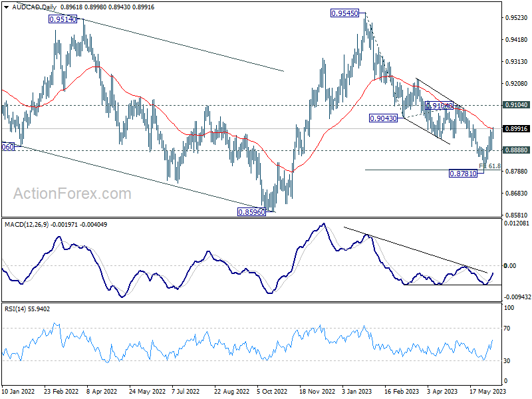Select the 0.90430 price label

383,118
